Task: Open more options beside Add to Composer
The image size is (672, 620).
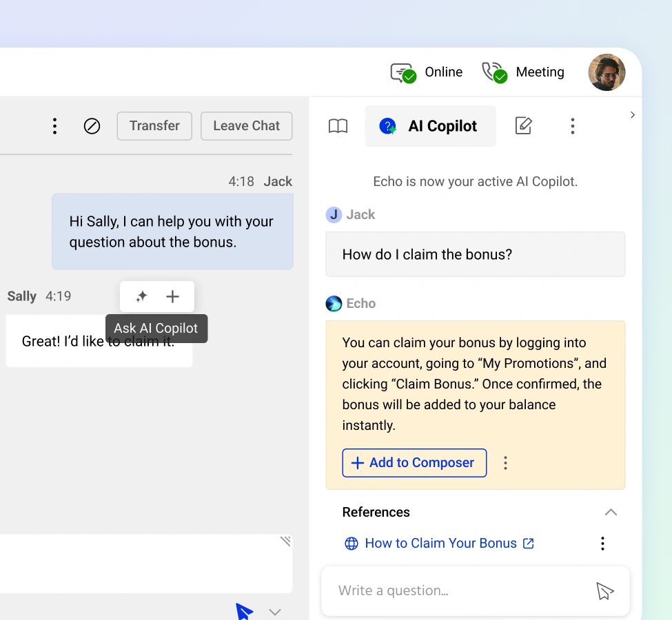Action: (505, 463)
